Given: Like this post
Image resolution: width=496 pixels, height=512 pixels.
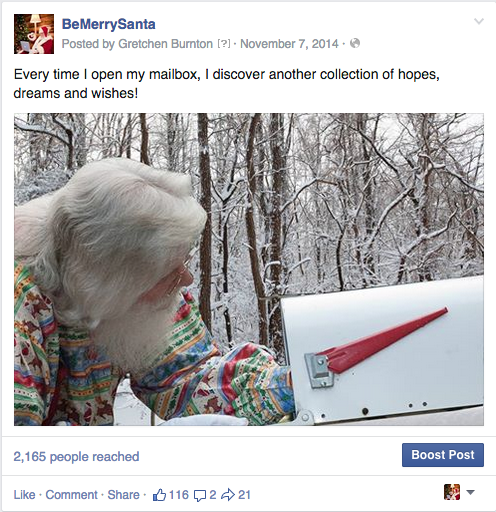Looking at the screenshot, I should 24,495.
